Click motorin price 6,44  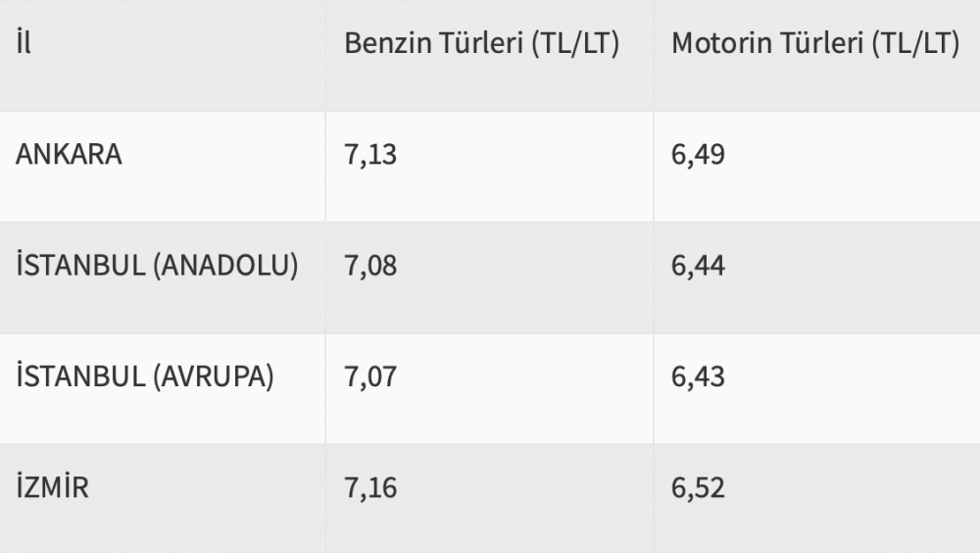[698, 266]
